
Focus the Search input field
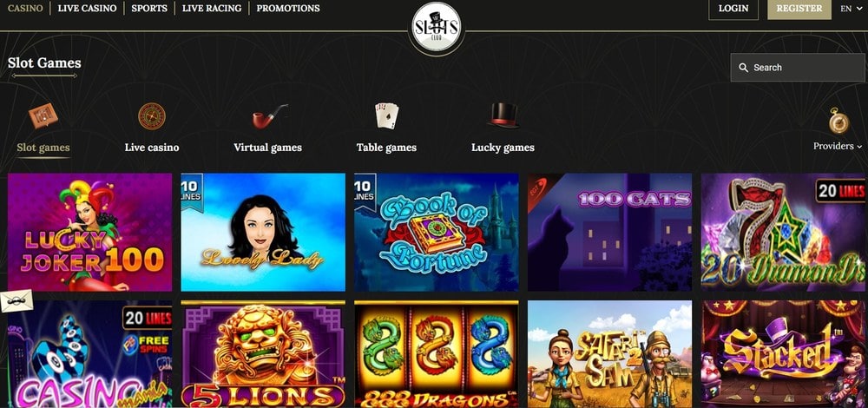[x=798, y=68]
